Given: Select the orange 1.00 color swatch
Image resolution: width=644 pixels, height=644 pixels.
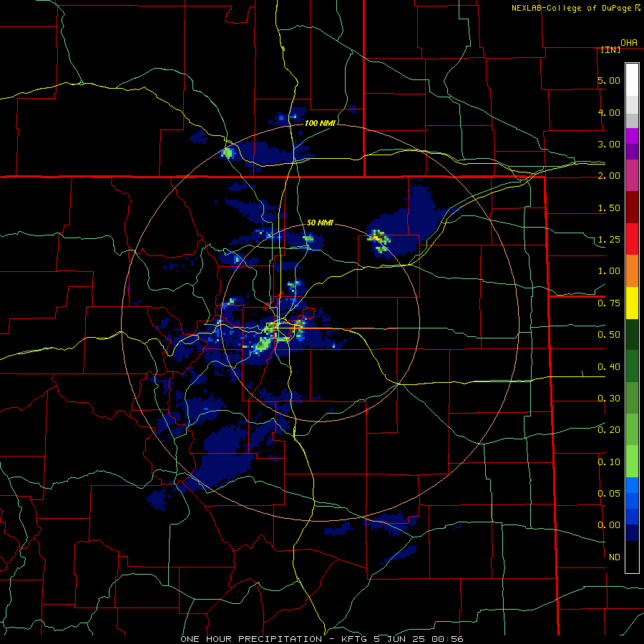Looking at the screenshot, I should pos(632,271).
